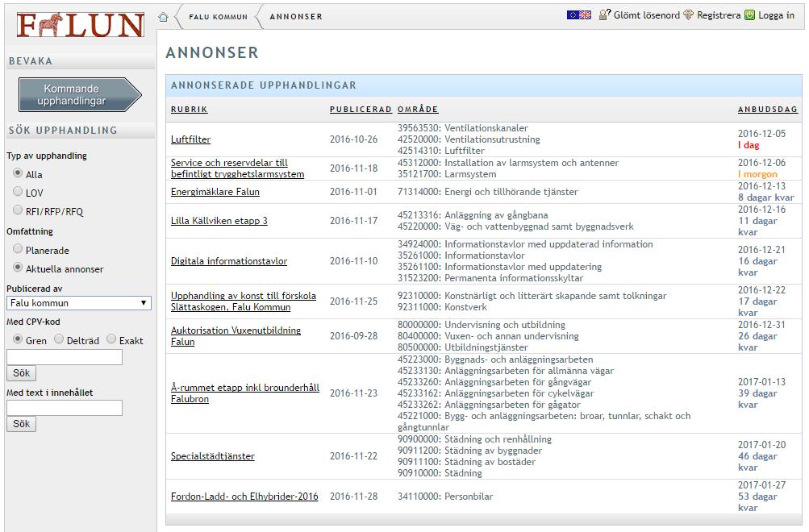Open the Luftfilter procurement

click(x=190, y=139)
